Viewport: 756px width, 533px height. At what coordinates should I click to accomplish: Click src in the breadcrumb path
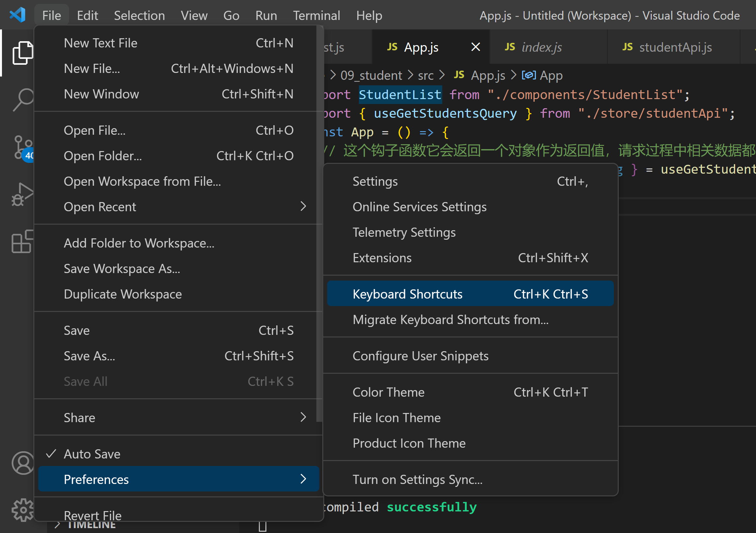tap(426, 76)
